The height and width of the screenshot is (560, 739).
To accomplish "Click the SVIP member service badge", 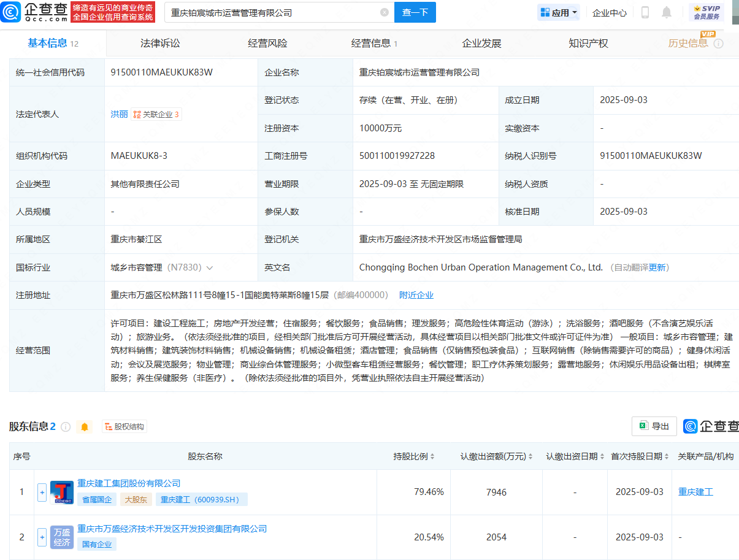I will tap(706, 12).
